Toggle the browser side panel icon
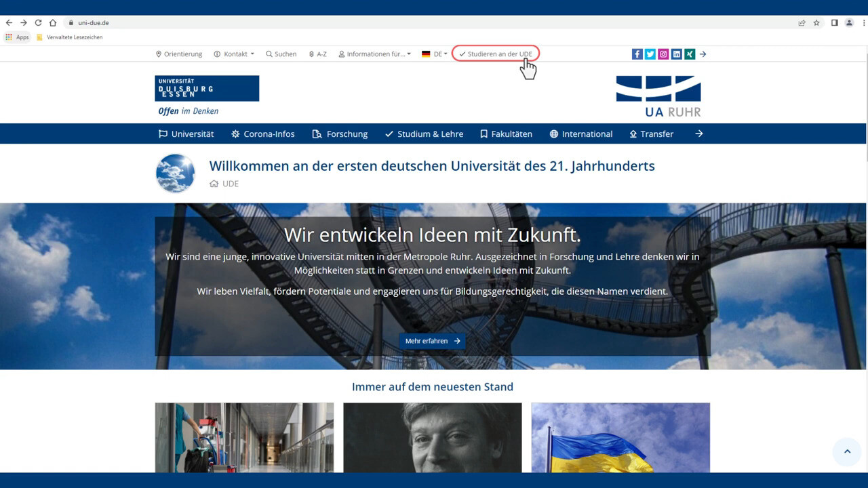This screenshot has width=868, height=488. tap(835, 22)
